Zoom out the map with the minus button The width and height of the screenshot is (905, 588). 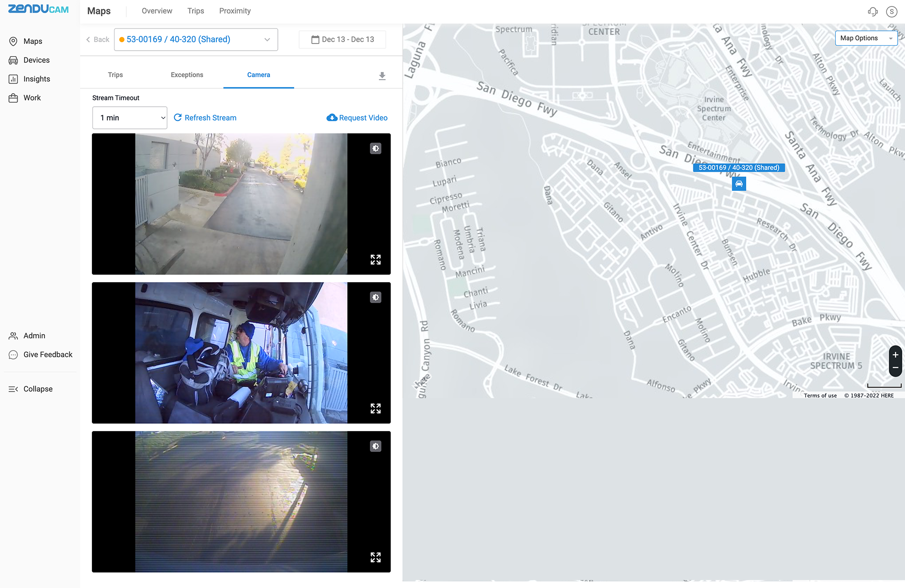(895, 368)
